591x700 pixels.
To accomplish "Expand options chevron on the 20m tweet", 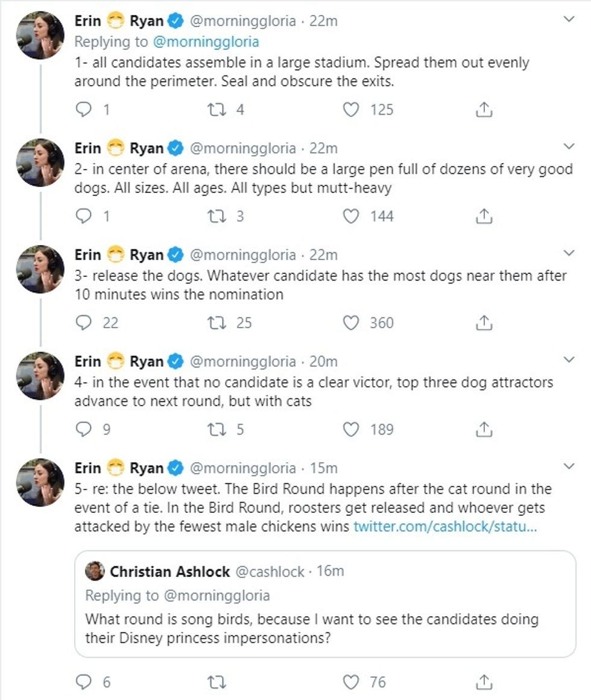I will click(x=568, y=360).
